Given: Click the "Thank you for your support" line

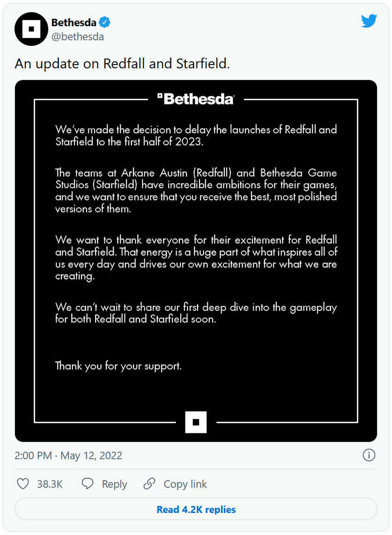Looking at the screenshot, I should 118,366.
